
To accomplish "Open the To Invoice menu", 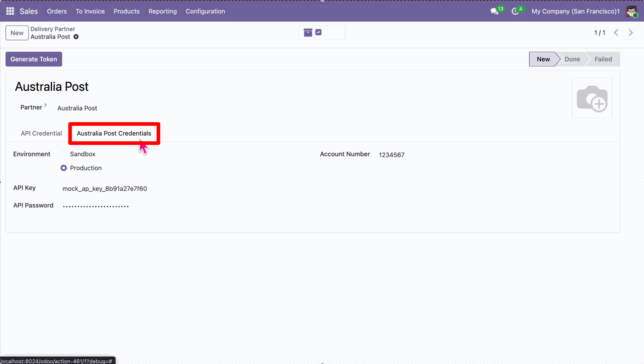I will coord(90,11).
